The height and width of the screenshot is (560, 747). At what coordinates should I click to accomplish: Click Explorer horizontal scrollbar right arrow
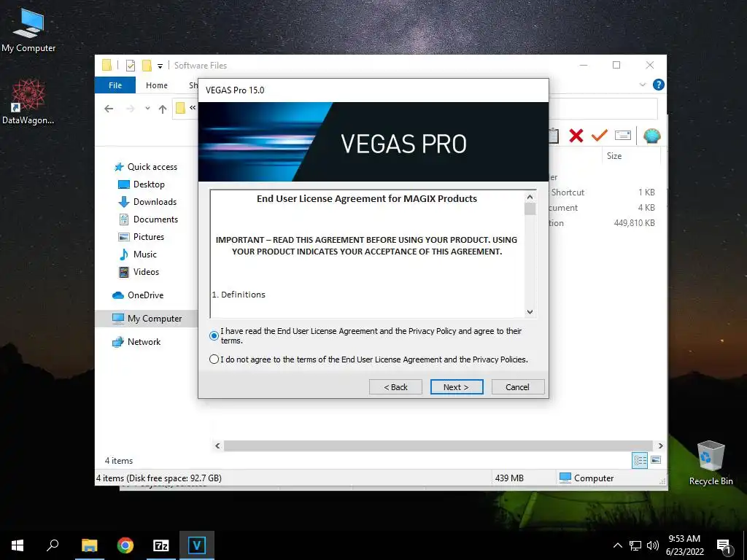point(661,446)
